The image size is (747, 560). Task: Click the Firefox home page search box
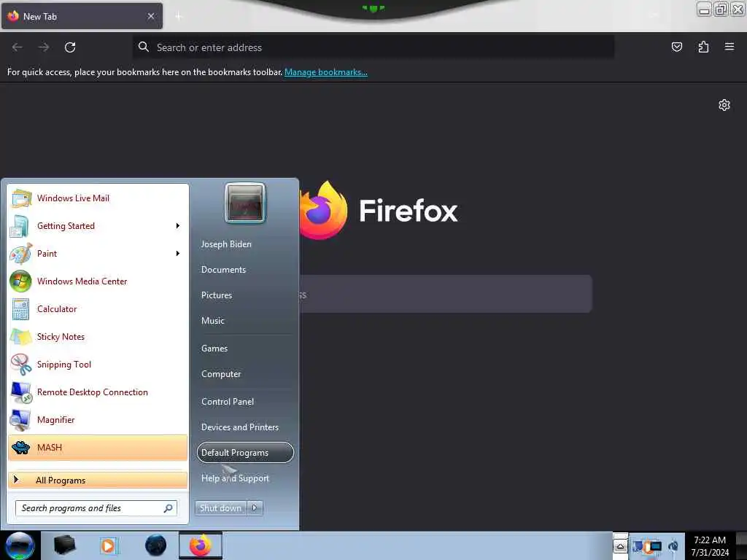pyautogui.click(x=446, y=295)
